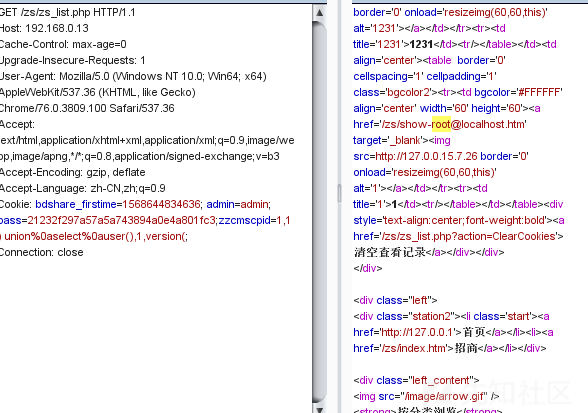Screen dimensions: 588x413
Task: Click the src=http://127.0.0.15.7.26 response line
Action: [441, 156]
